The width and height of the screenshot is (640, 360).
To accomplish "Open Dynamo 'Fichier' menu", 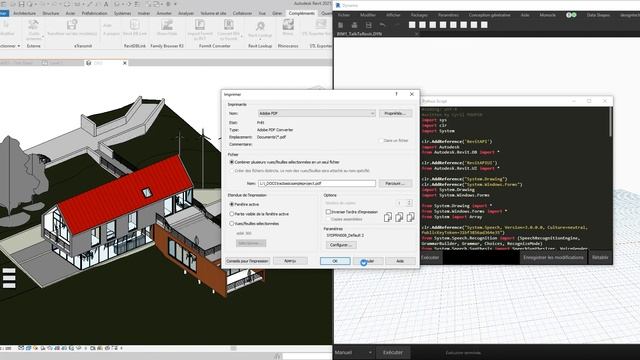I will coord(344,15).
